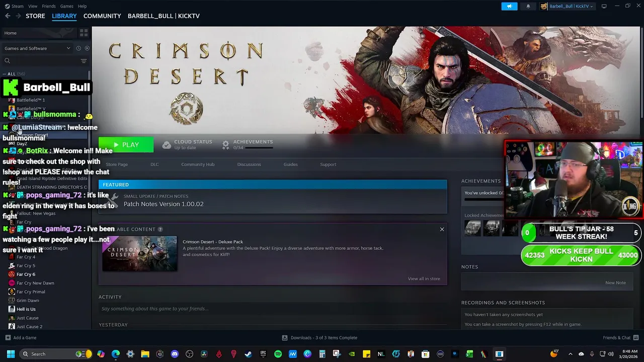644x362 pixels.
Task: Open the Friends menu
Action: pos(49,6)
